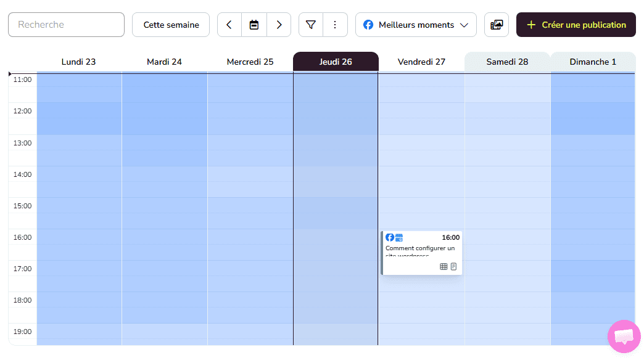This screenshot has height=363, width=644.
Task: Open the calendar date picker icon
Action: coord(254,25)
